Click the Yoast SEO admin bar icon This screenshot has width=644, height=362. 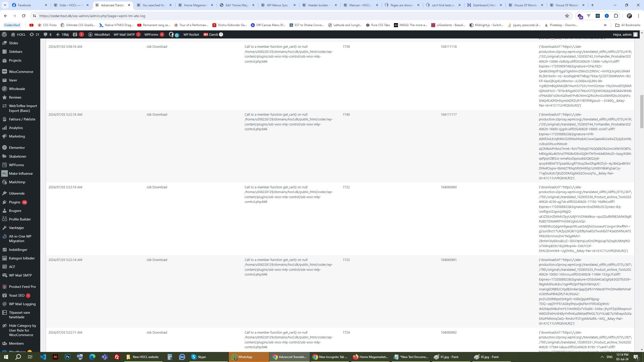(x=75, y=34)
